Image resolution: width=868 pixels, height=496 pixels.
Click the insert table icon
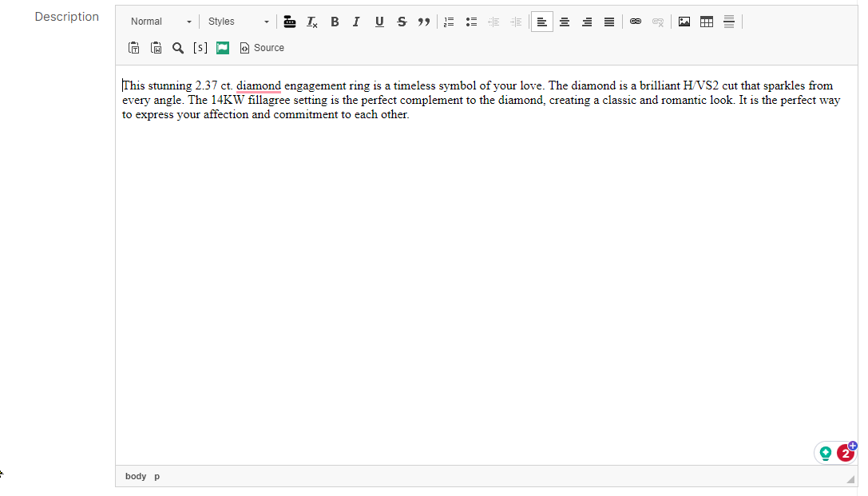[x=707, y=22]
